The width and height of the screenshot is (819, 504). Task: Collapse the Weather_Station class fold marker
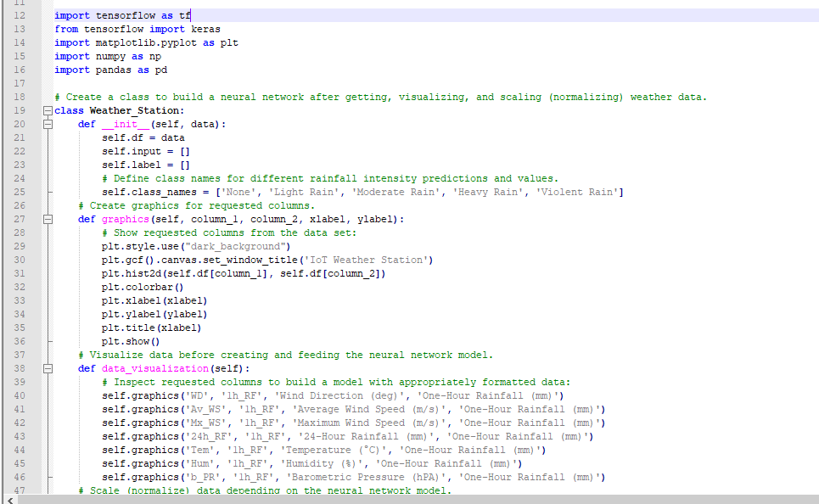pyautogui.click(x=47, y=111)
